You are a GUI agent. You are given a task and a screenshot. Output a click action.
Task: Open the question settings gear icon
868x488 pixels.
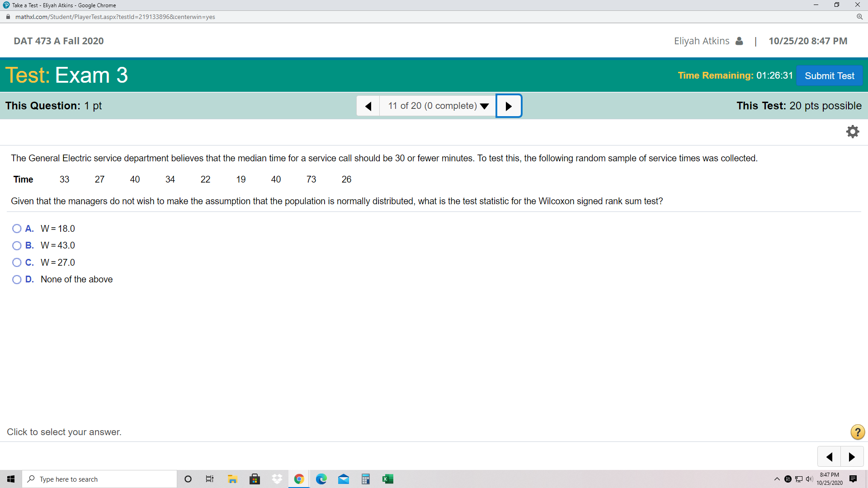click(853, 131)
